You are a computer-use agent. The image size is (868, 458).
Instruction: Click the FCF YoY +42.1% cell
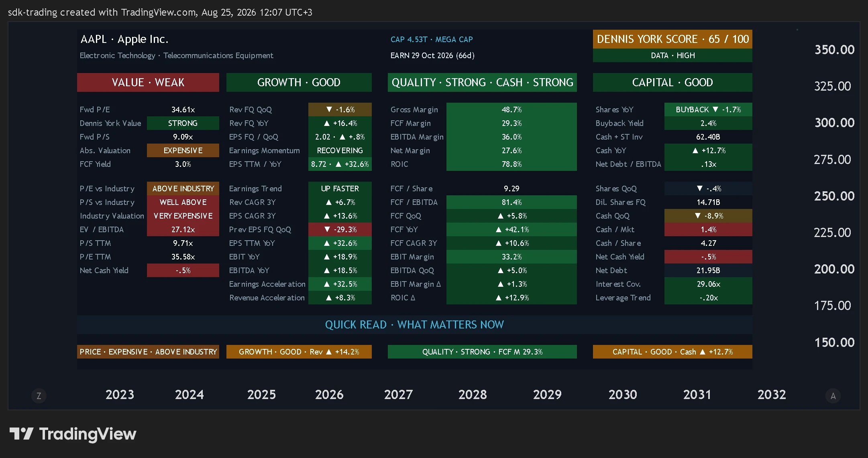point(511,229)
